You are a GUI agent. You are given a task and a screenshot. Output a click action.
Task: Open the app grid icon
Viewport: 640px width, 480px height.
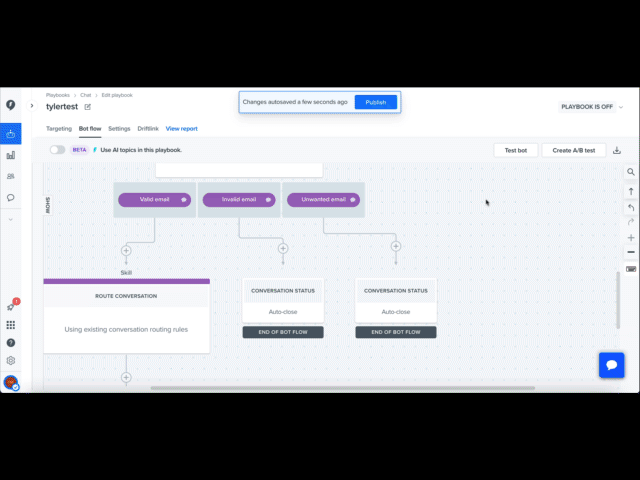click(11, 325)
